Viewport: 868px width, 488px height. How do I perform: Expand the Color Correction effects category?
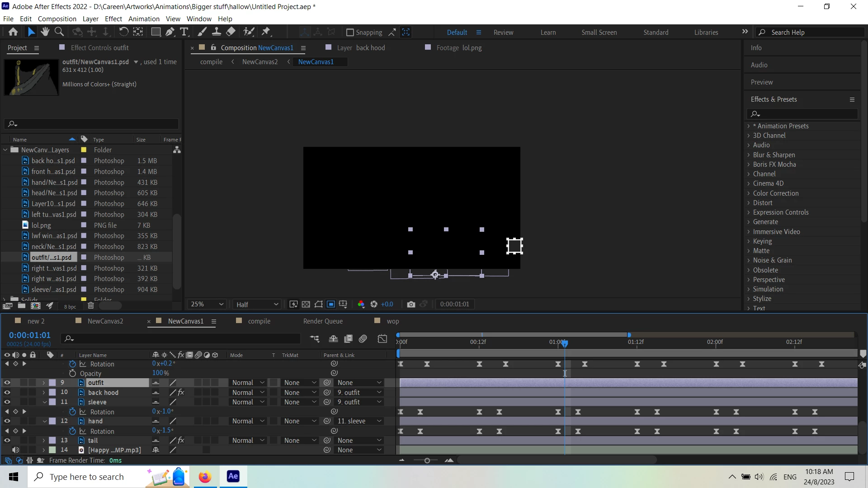(749, 193)
